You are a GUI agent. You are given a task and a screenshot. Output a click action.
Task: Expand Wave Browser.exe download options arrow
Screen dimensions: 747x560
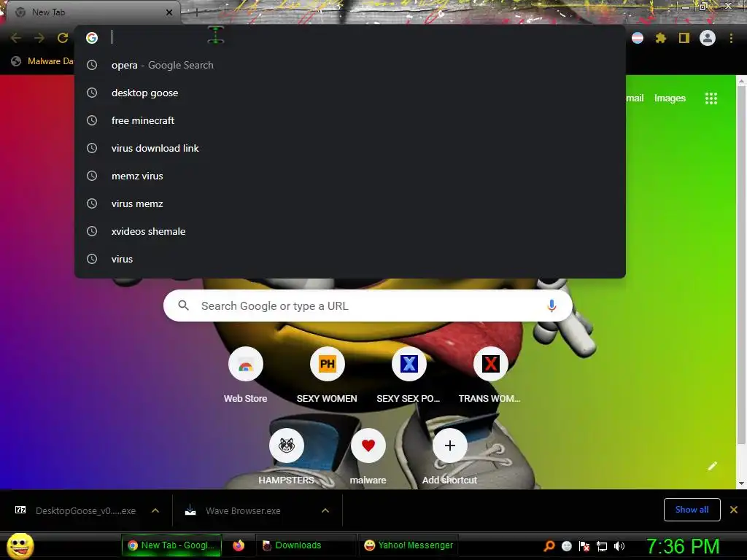pyautogui.click(x=325, y=510)
